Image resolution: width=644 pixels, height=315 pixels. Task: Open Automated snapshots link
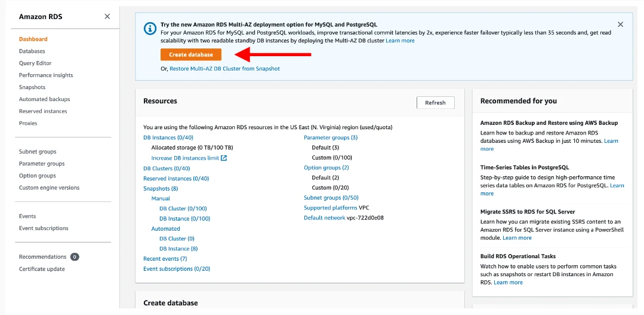click(165, 229)
